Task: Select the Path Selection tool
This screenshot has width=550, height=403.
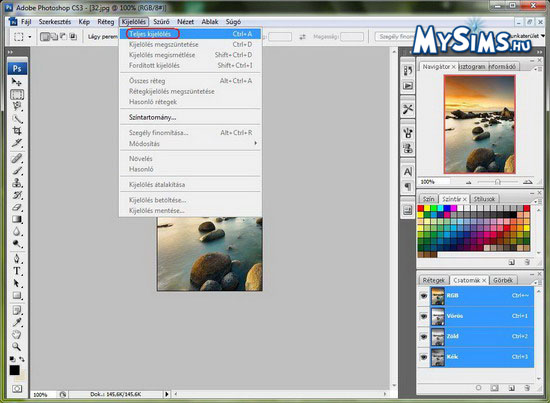Action: 17,283
